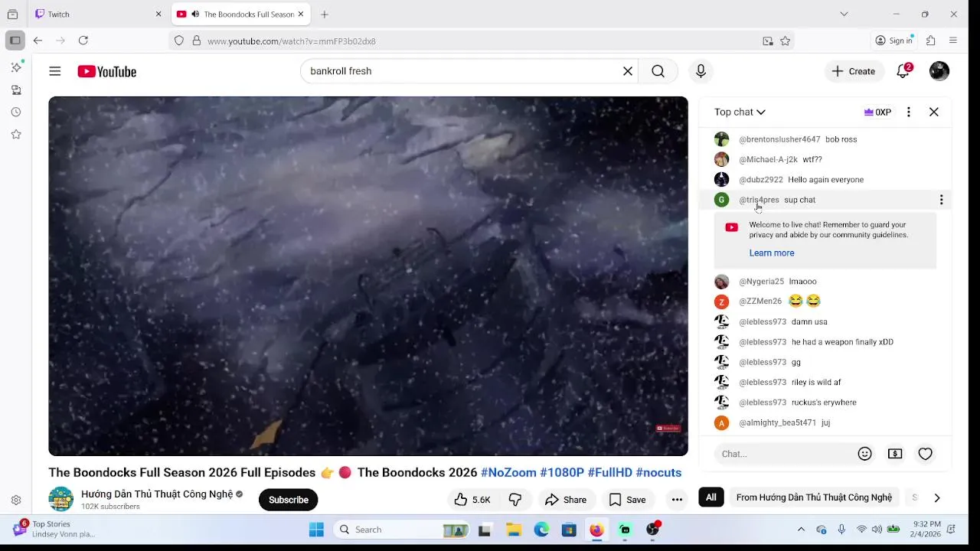980x551 pixels.
Task: Bookmark this page with the star
Action: click(x=785, y=41)
